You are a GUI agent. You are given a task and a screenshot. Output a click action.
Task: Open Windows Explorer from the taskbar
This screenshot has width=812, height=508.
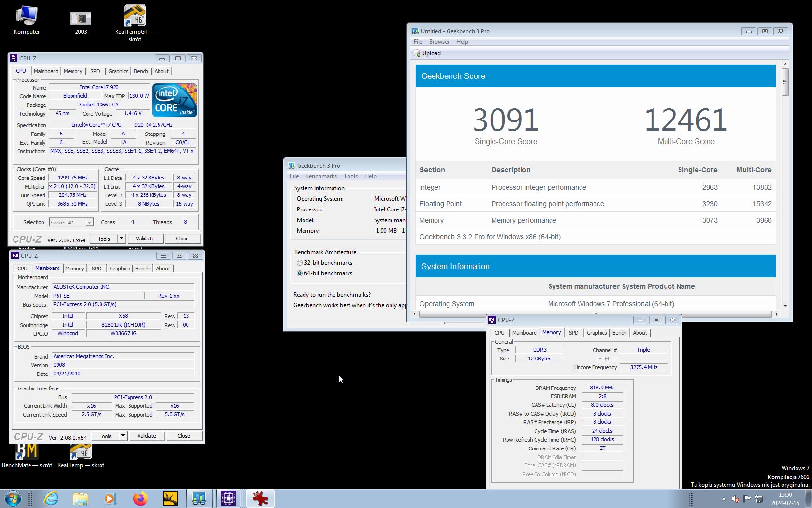tap(81, 498)
